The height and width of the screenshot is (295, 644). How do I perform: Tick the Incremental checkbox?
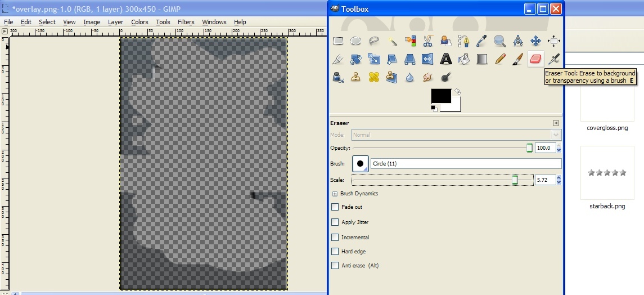click(x=335, y=238)
